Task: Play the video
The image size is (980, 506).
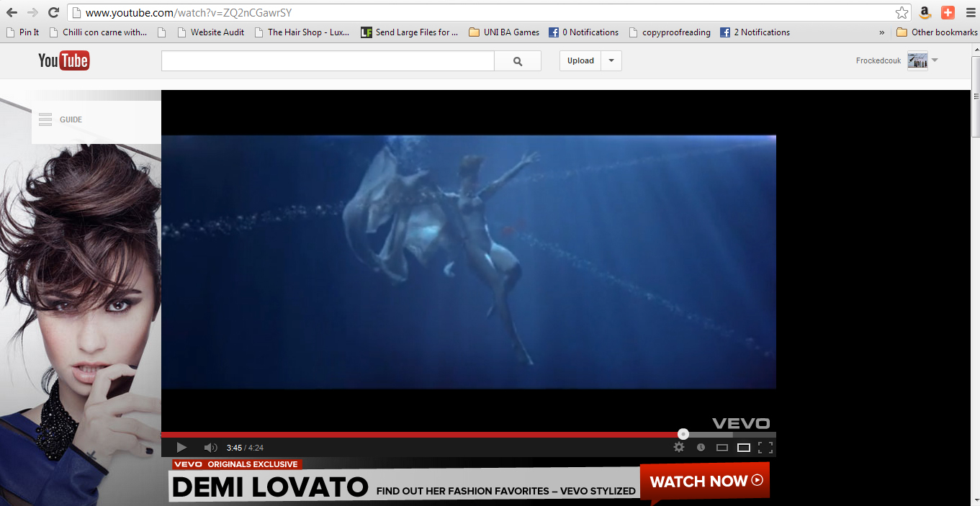Action: pos(181,448)
